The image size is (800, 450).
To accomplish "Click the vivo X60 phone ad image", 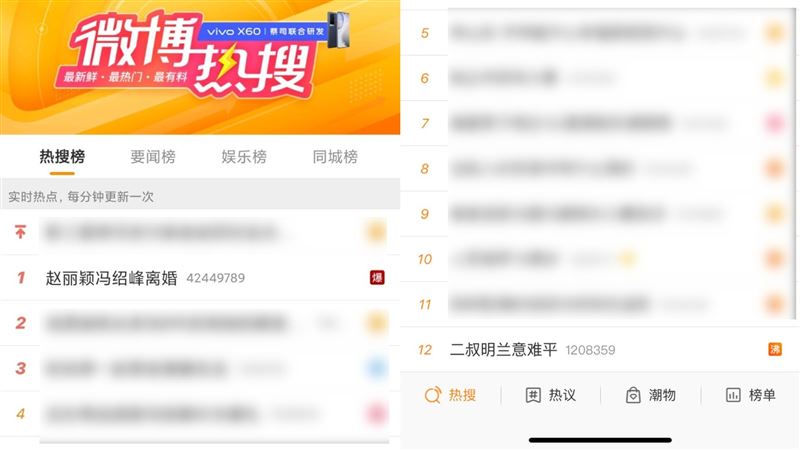I will [x=338, y=30].
